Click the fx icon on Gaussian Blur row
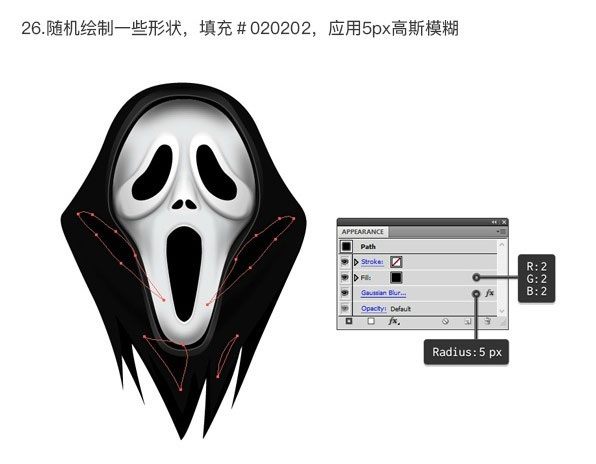 [x=490, y=293]
